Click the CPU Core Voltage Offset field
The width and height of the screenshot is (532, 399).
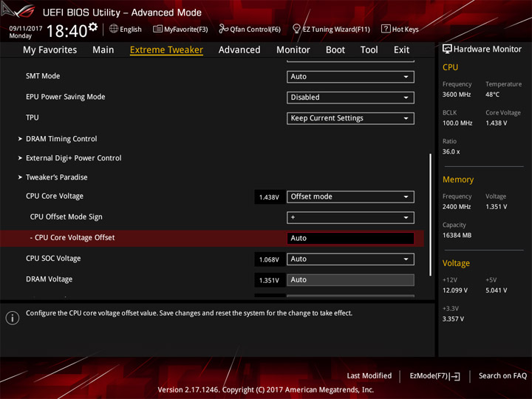tap(350, 238)
